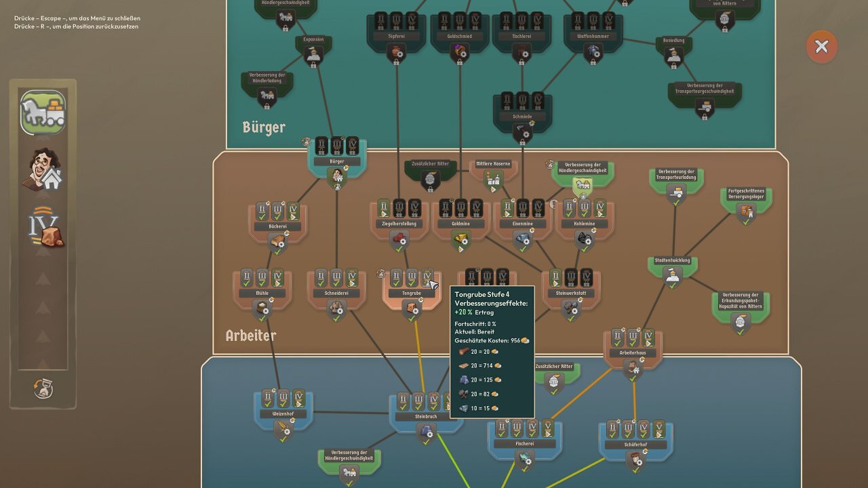Select Steinbruch level III upgrade button

tap(418, 401)
